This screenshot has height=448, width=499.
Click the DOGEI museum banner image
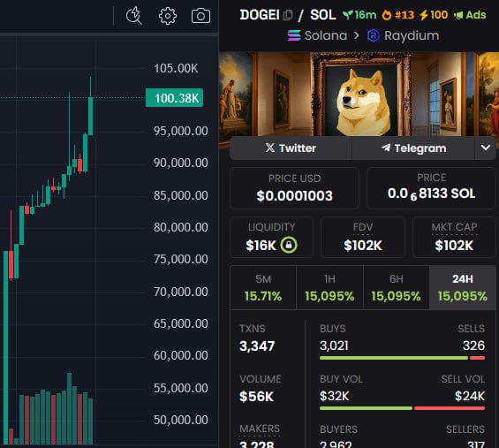click(359, 95)
